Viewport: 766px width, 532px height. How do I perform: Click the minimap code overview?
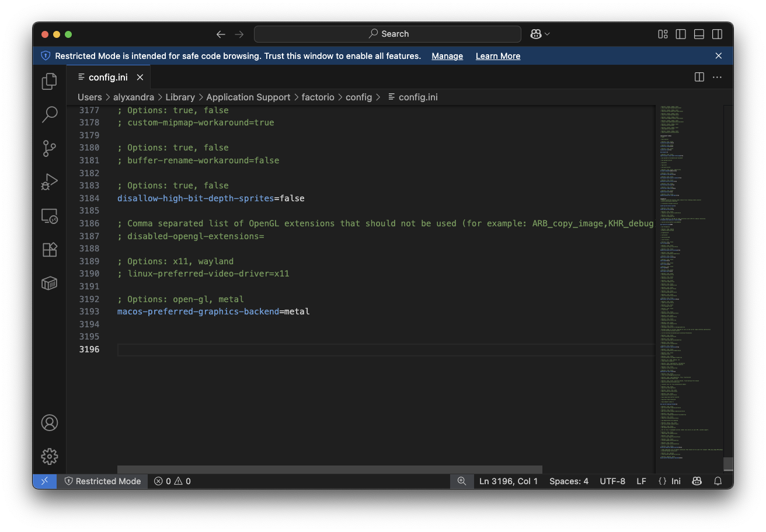(x=689, y=282)
